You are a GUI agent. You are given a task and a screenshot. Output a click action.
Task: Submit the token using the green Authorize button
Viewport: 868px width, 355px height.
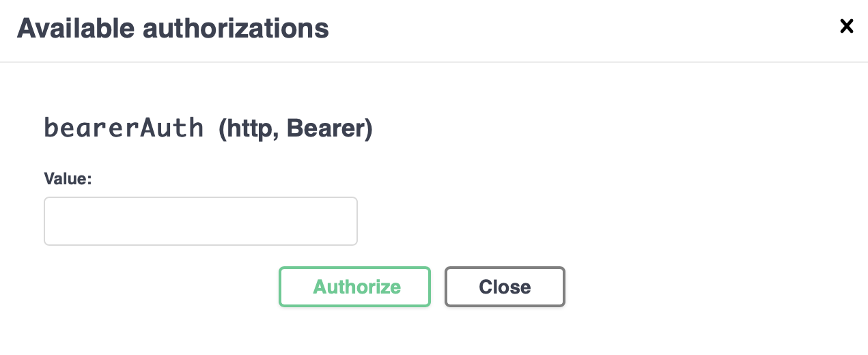click(354, 287)
